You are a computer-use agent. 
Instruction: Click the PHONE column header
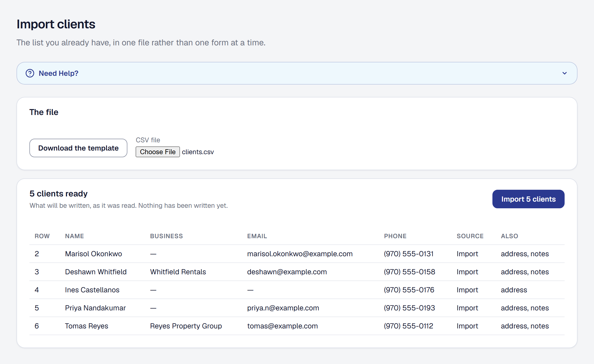tap(395, 236)
